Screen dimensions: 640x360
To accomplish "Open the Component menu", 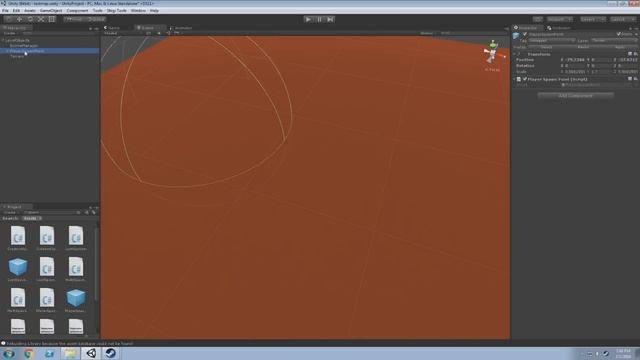I will point(77,11).
